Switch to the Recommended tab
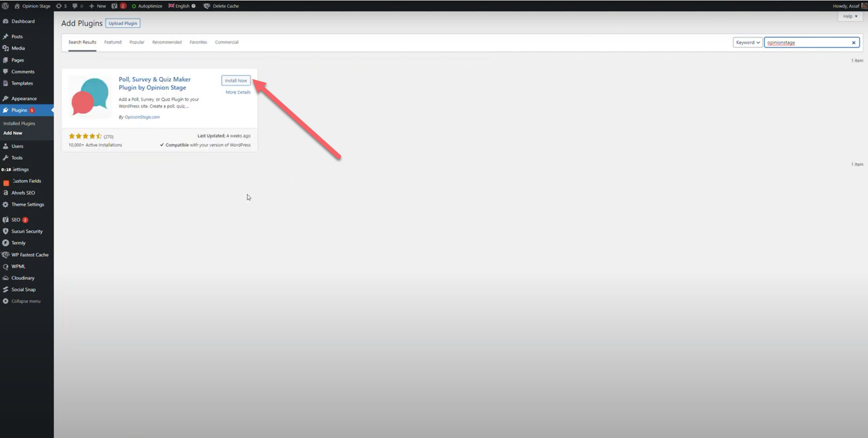Image resolution: width=868 pixels, height=438 pixels. [167, 42]
